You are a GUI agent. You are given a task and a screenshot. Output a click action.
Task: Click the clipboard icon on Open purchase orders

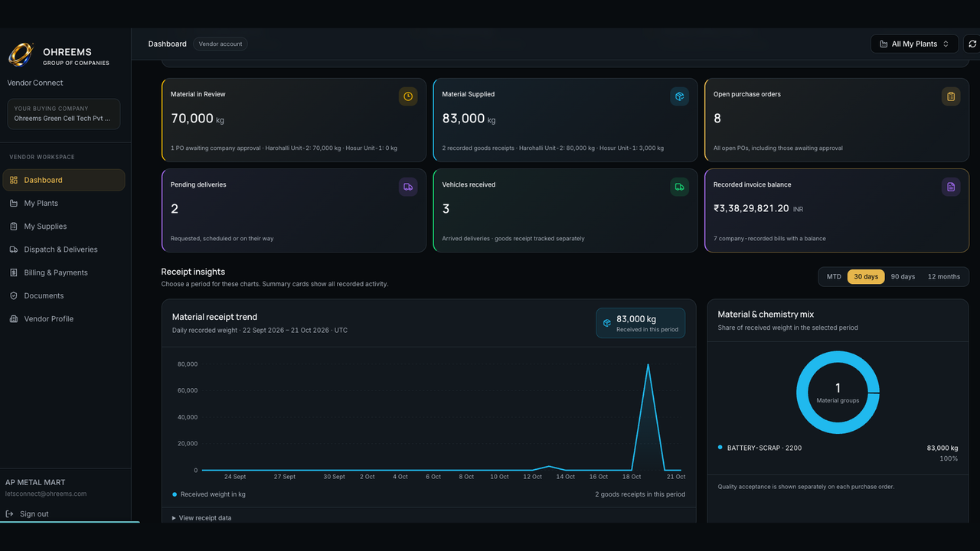(951, 96)
